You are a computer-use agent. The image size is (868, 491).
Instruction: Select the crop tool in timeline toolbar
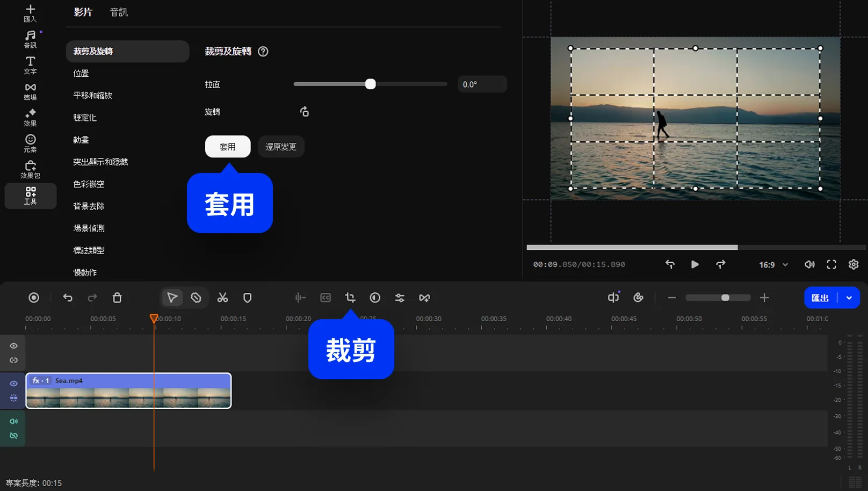click(350, 298)
